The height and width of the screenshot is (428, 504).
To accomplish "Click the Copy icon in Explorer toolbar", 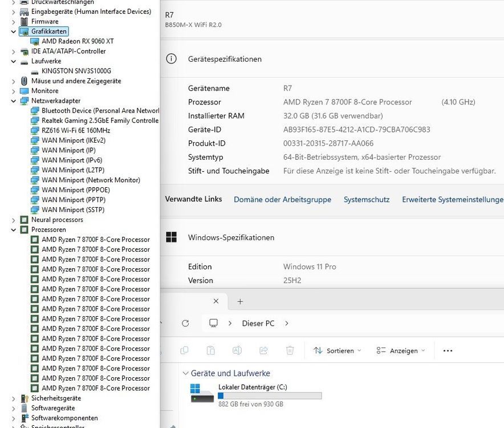I will 184,350.
